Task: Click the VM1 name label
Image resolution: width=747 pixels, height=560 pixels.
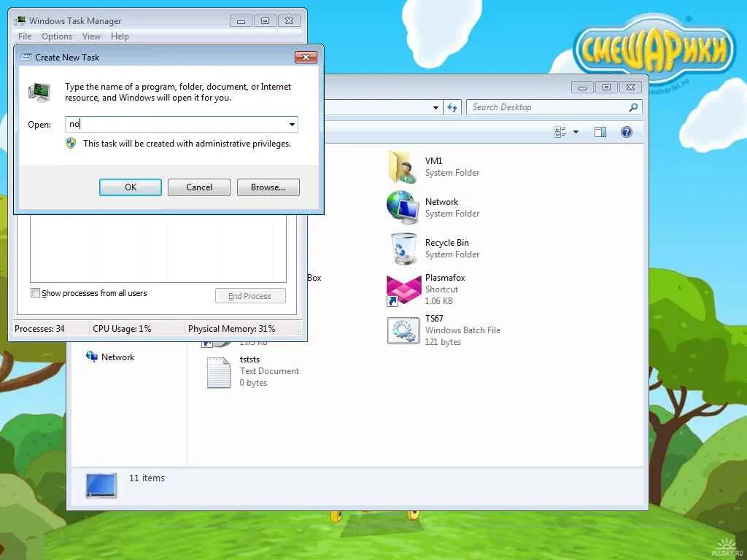Action: pyautogui.click(x=433, y=161)
